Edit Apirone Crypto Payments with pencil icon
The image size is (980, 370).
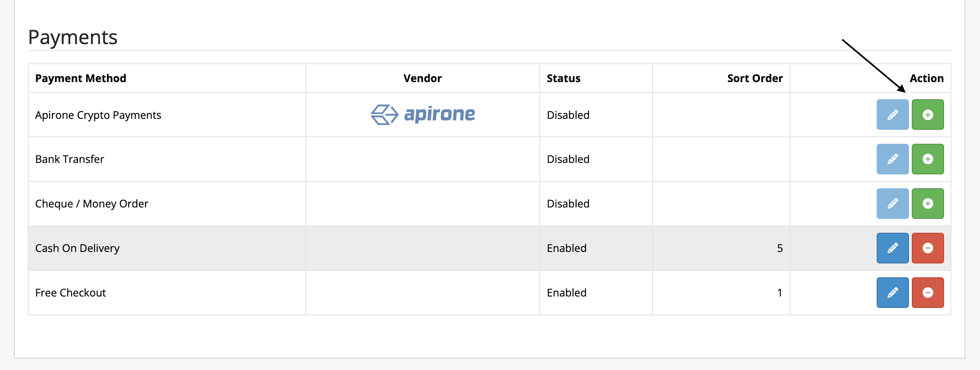coord(893,115)
